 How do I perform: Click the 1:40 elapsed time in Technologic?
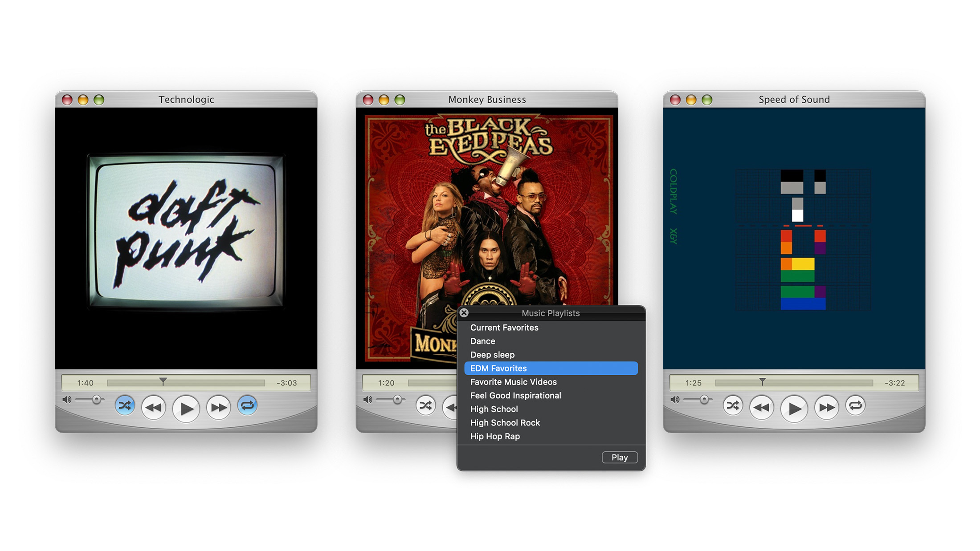coord(85,383)
